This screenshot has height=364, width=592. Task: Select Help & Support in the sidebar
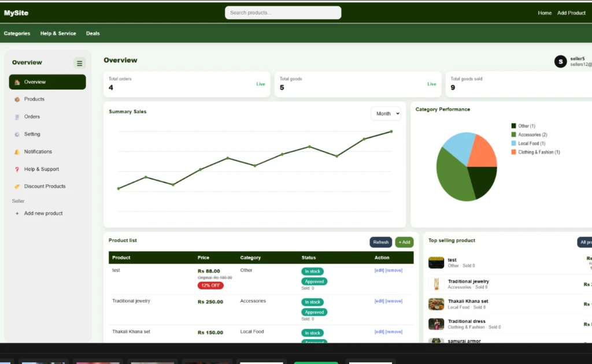point(47,169)
